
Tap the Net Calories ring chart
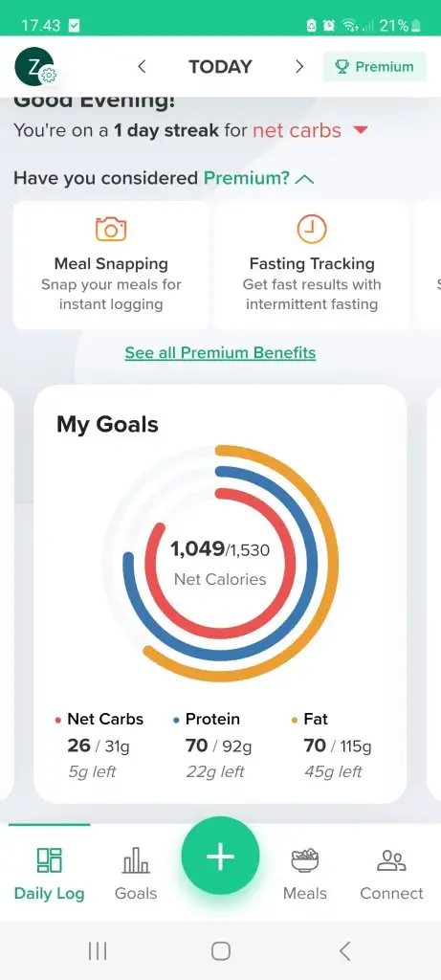(x=220, y=563)
